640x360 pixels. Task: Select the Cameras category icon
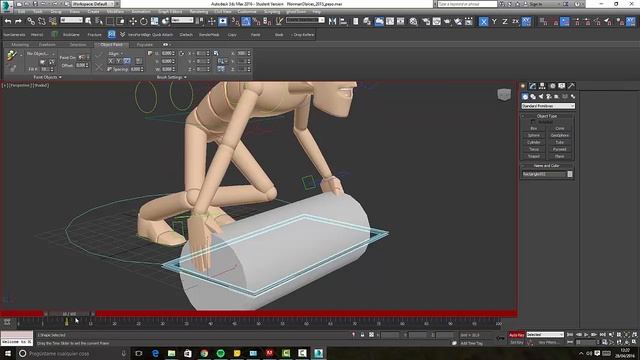click(549, 96)
